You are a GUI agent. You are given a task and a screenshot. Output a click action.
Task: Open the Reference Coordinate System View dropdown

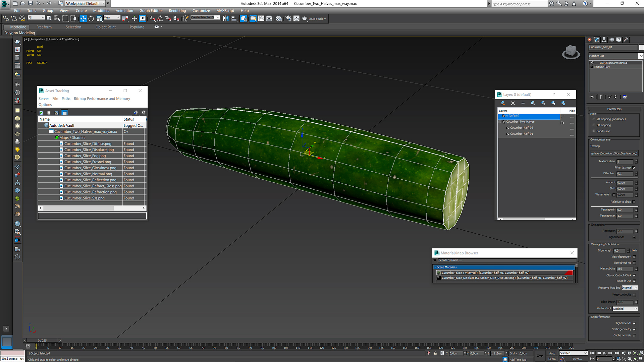[x=112, y=17]
